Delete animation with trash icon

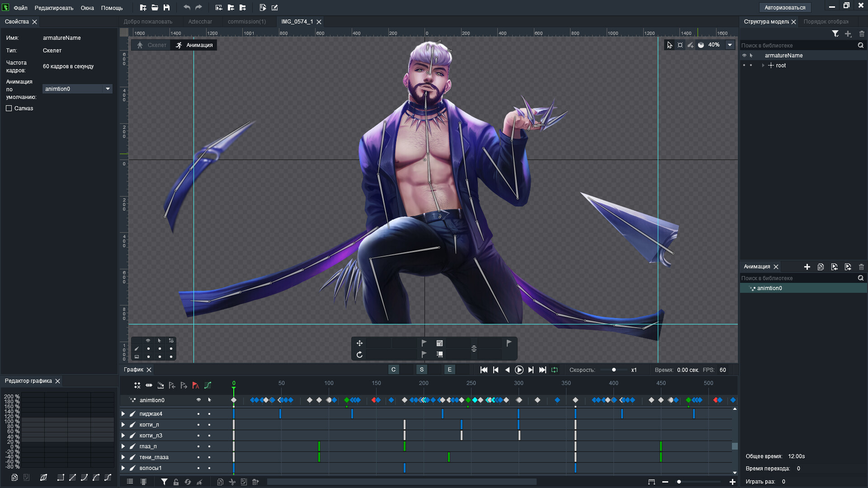click(861, 267)
